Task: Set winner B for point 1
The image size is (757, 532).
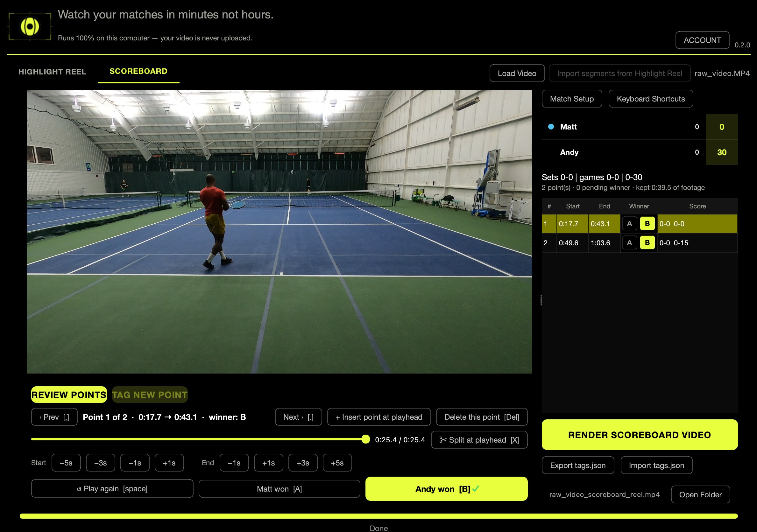Action: click(x=647, y=224)
